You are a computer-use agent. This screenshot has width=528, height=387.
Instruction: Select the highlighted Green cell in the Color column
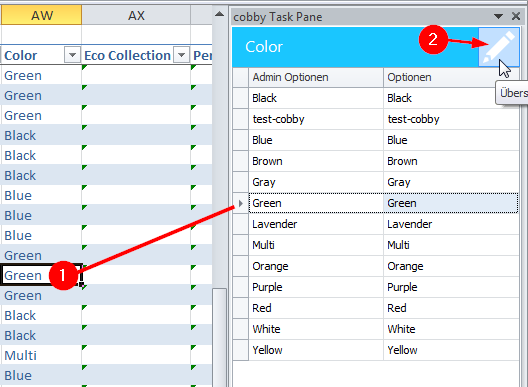(41, 276)
